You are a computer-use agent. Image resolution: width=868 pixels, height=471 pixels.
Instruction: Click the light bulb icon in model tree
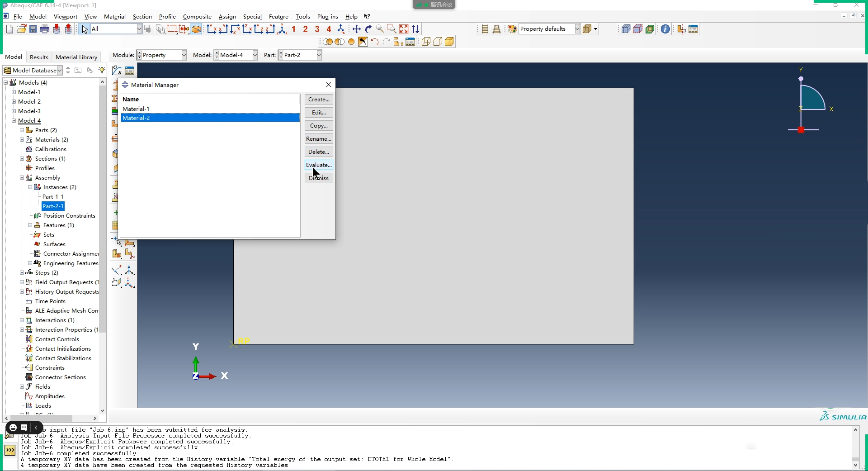coord(102,70)
